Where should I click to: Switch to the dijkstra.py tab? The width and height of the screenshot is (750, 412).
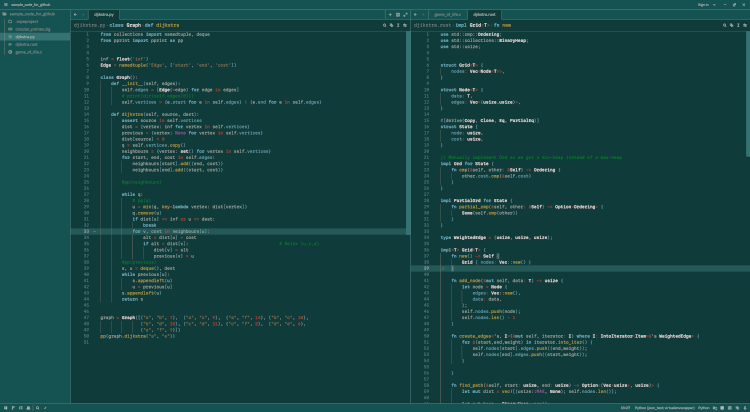(x=103, y=15)
